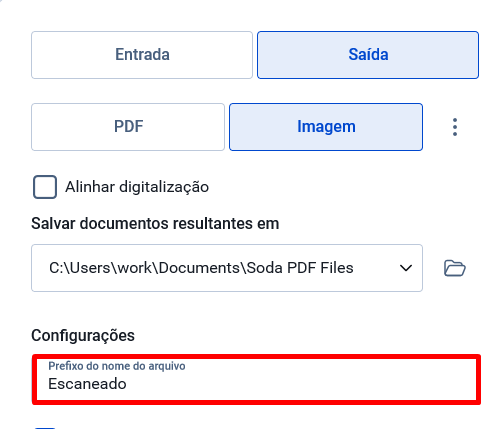The height and width of the screenshot is (429, 499).
Task: Open the Soda PDF Files path combo box
Action: click(227, 268)
